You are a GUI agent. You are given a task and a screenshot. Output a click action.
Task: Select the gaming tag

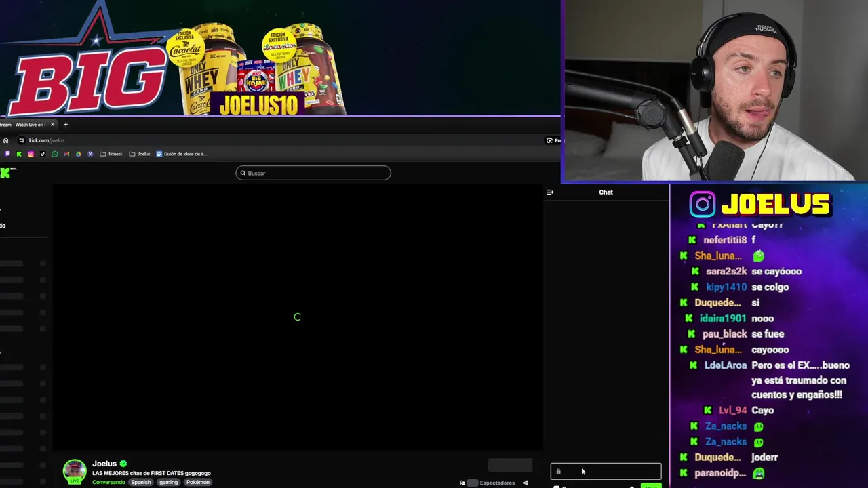(168, 482)
